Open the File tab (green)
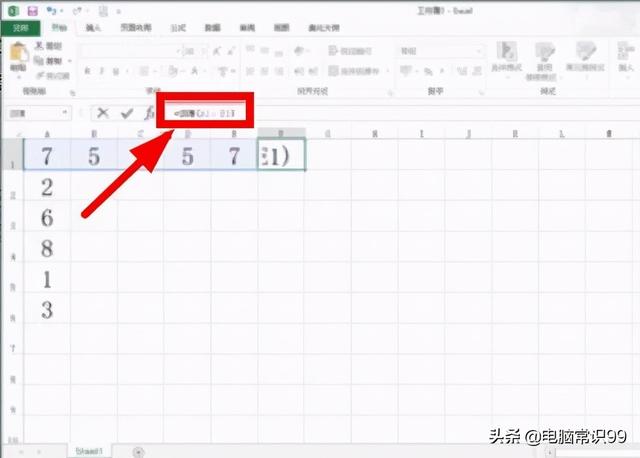 tap(20, 28)
